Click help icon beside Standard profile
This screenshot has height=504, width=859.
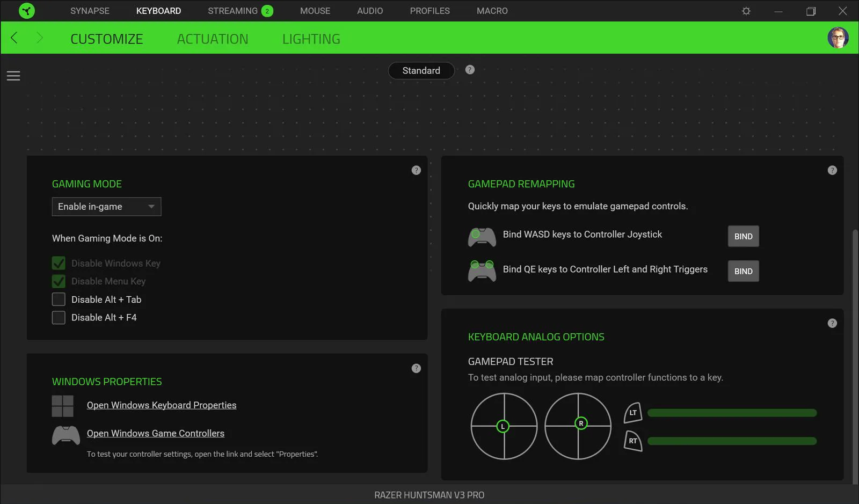[470, 70]
